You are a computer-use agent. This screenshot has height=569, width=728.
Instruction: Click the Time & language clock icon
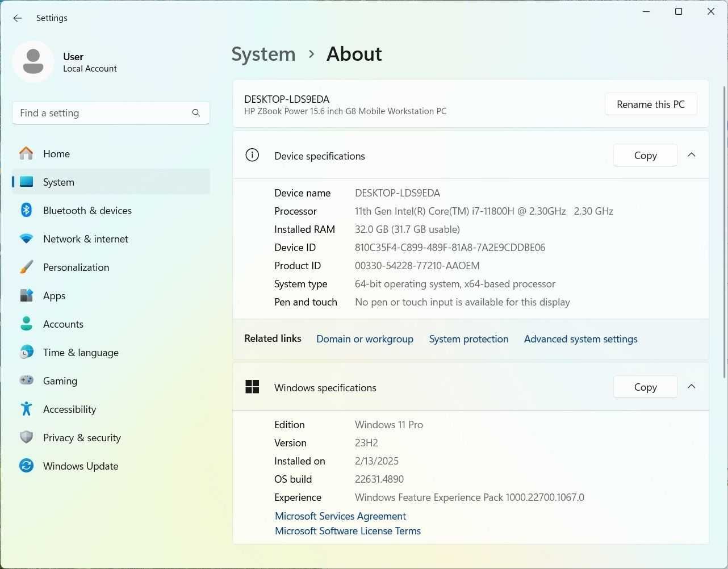pos(26,352)
